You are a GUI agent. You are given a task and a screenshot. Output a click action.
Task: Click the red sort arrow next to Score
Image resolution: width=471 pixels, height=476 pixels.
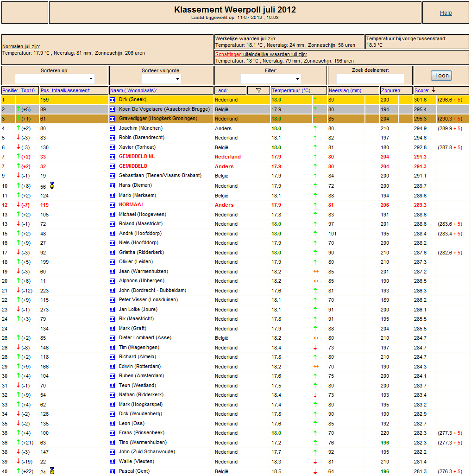pyautogui.click(x=433, y=90)
